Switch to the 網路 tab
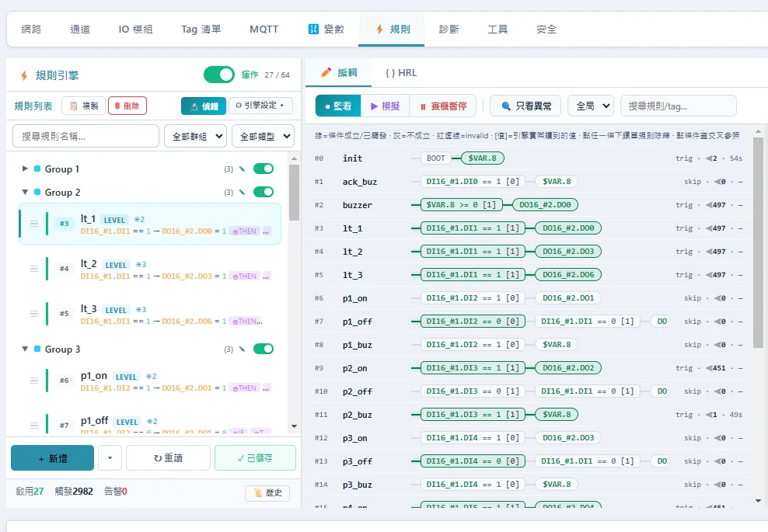This screenshot has height=532, width=768. 31,30
